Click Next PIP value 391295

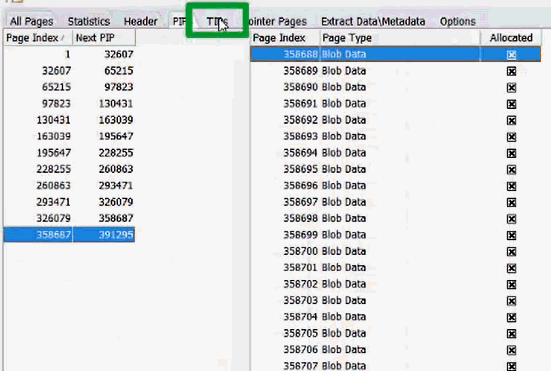[116, 234]
